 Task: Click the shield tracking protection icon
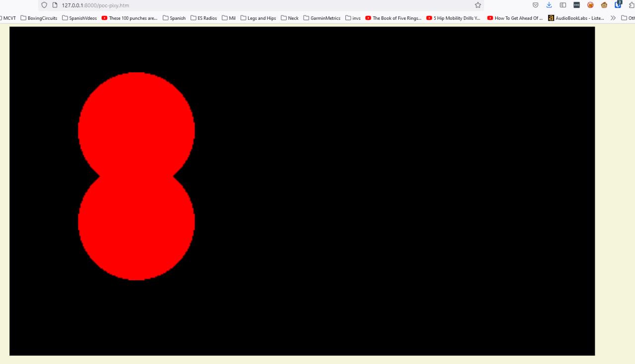pos(44,5)
